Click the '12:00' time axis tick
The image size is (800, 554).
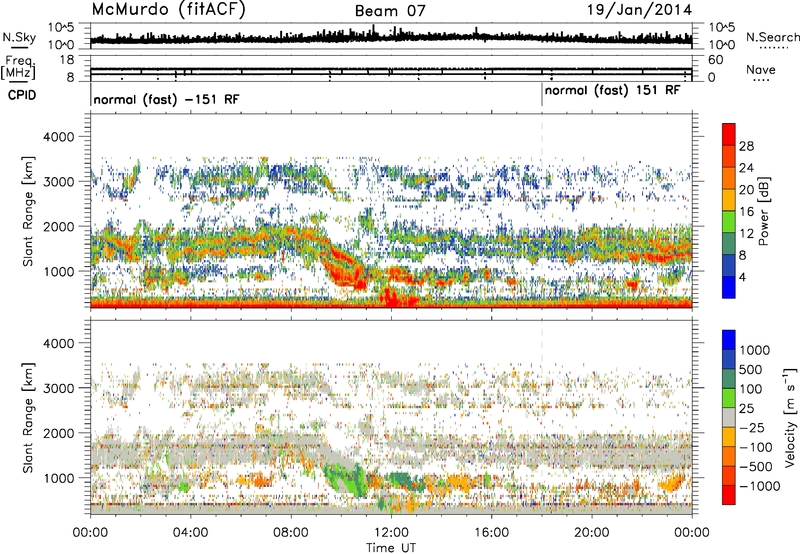[391, 533]
